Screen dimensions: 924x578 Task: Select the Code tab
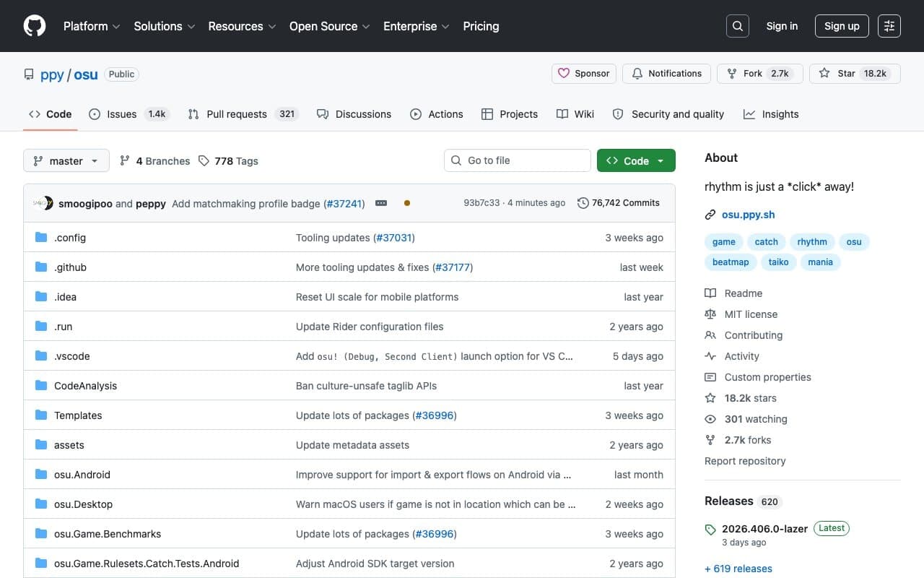pyautogui.click(x=51, y=114)
